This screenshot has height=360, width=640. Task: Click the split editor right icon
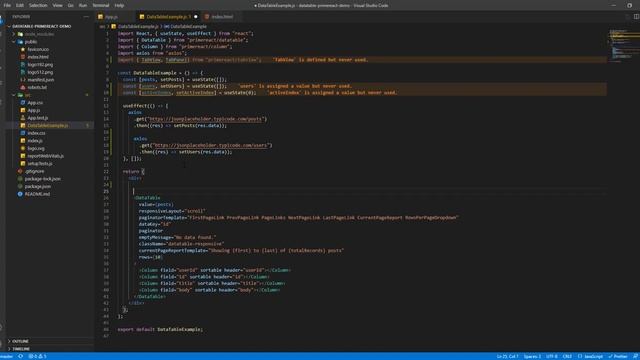[x=636, y=17]
